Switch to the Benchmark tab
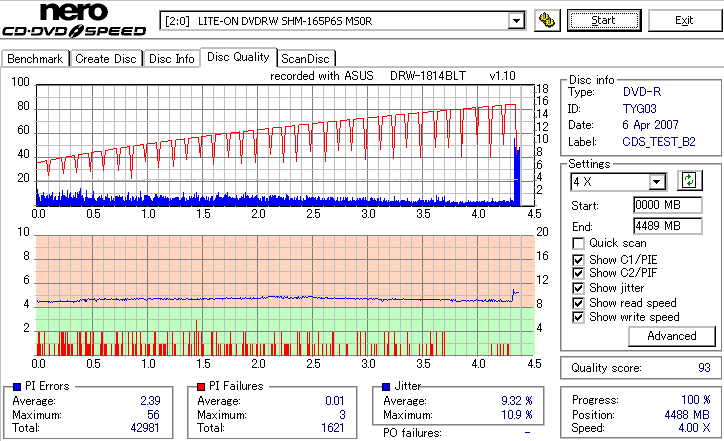The image size is (724, 441). coord(35,59)
